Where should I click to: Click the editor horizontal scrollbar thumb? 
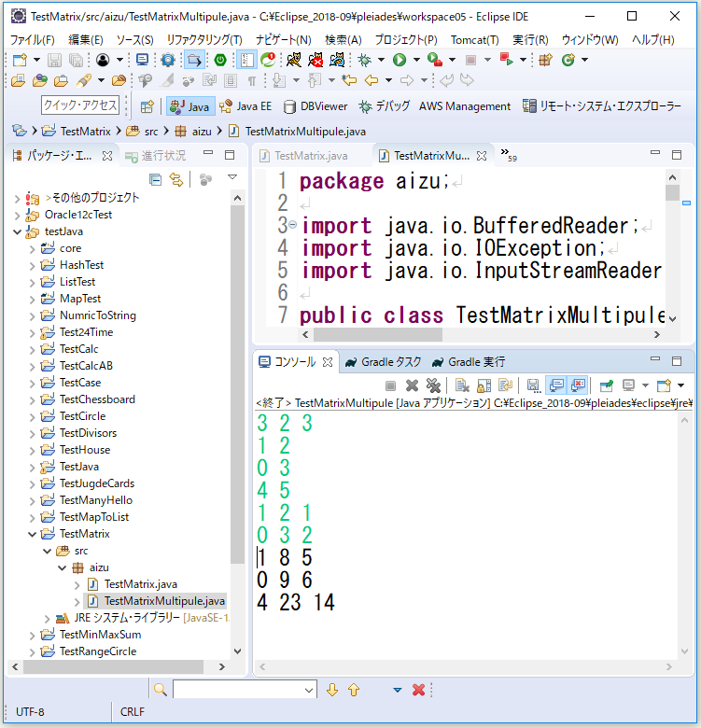(x=378, y=335)
